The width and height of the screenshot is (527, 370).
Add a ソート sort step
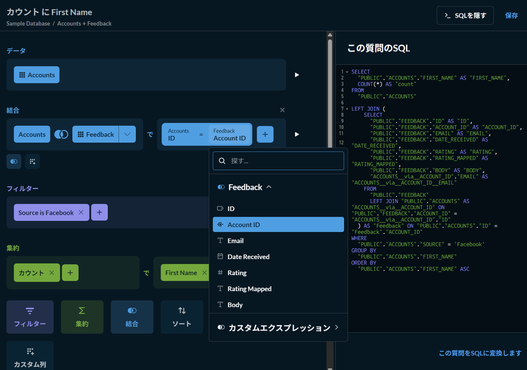click(182, 317)
